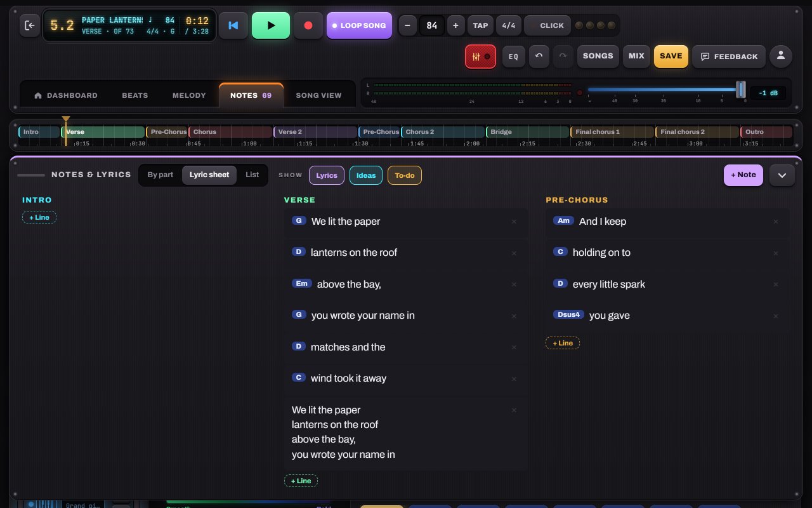Add a new note with + Note
This screenshot has height=508, width=812.
pos(743,175)
